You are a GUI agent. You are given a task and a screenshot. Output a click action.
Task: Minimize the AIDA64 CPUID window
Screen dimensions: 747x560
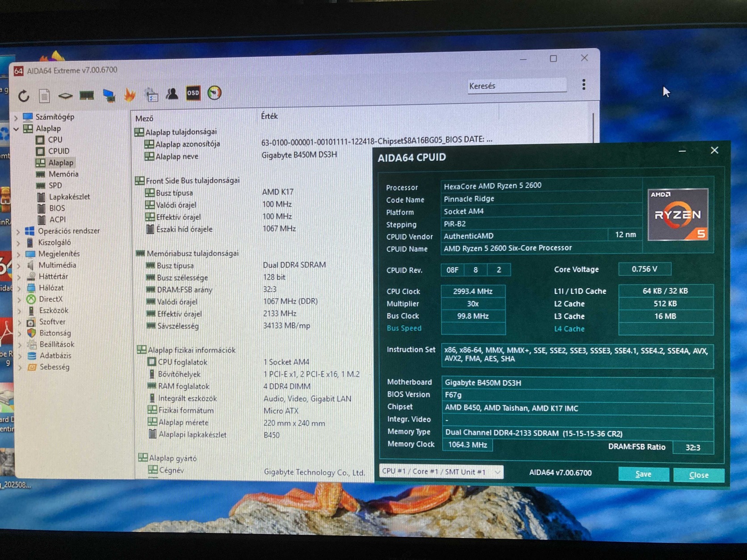(x=682, y=151)
